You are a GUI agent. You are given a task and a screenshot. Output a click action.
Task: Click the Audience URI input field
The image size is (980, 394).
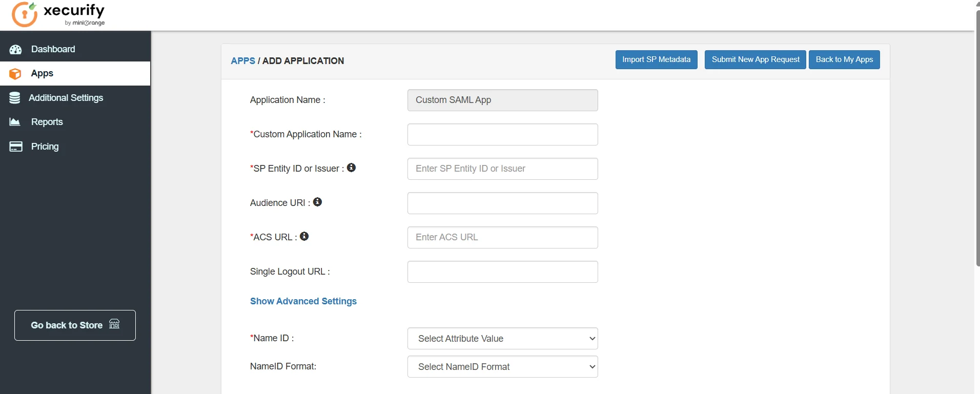pos(503,203)
